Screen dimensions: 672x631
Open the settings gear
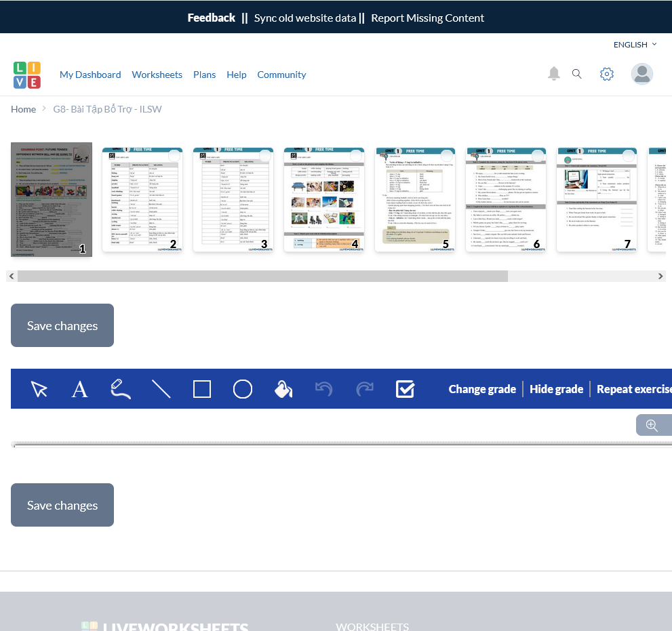point(607,75)
